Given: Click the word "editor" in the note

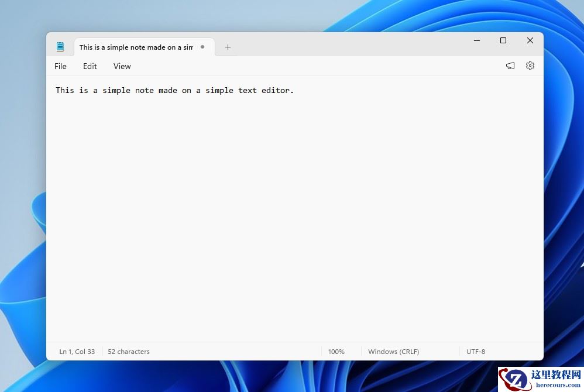Looking at the screenshot, I should tap(276, 90).
